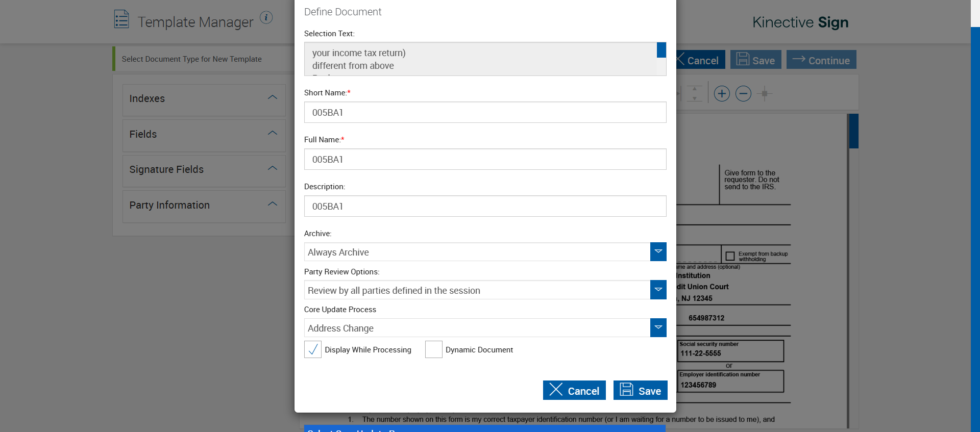The width and height of the screenshot is (980, 432).
Task: Click the Template Manager document list icon
Action: click(121, 19)
